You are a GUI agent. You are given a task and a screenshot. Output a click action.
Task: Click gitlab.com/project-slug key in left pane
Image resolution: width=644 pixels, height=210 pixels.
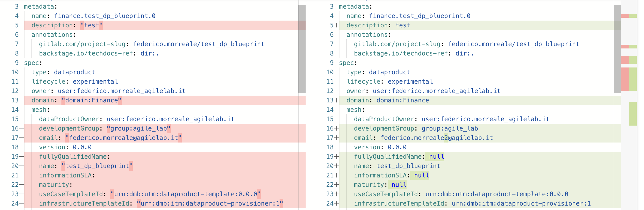82,44
